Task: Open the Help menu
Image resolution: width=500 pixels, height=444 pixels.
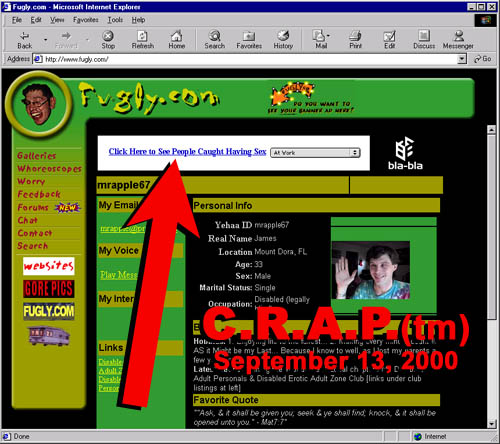Action: (138, 20)
